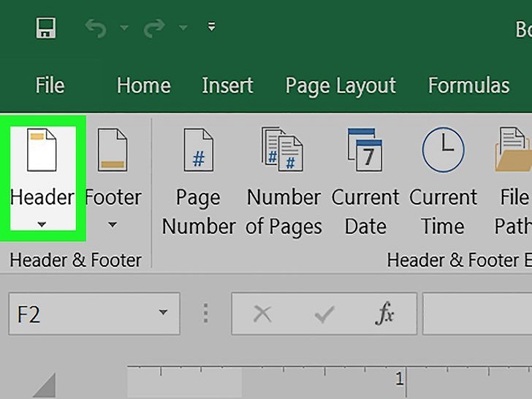Open the File tab

[x=50, y=85]
